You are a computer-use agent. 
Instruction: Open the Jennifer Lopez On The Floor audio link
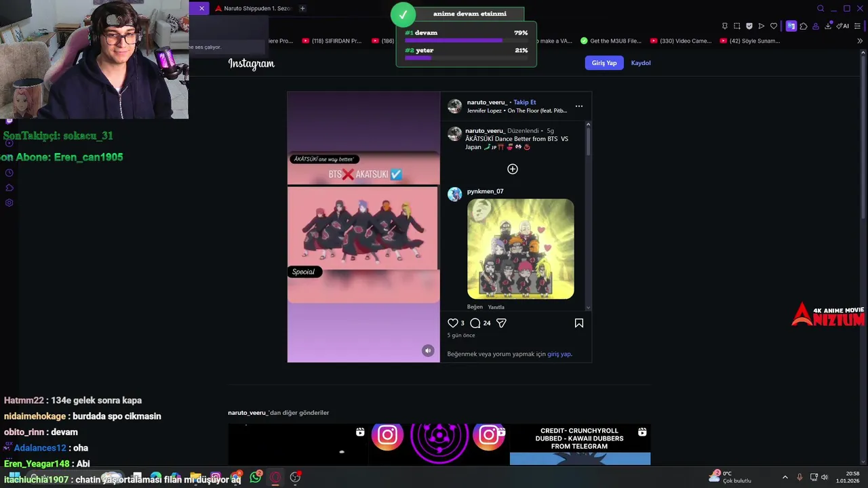coord(517,110)
